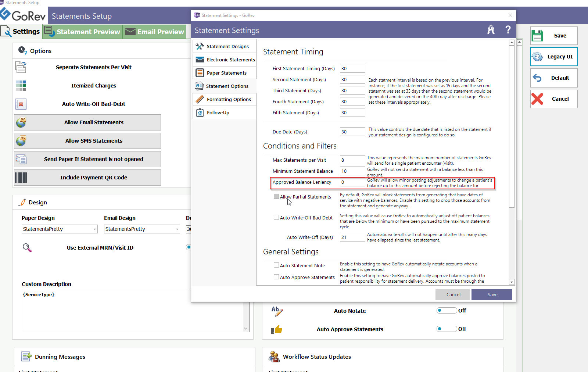Click the Approved Balance Leniency field
The width and height of the screenshot is (588, 372).
352,182
